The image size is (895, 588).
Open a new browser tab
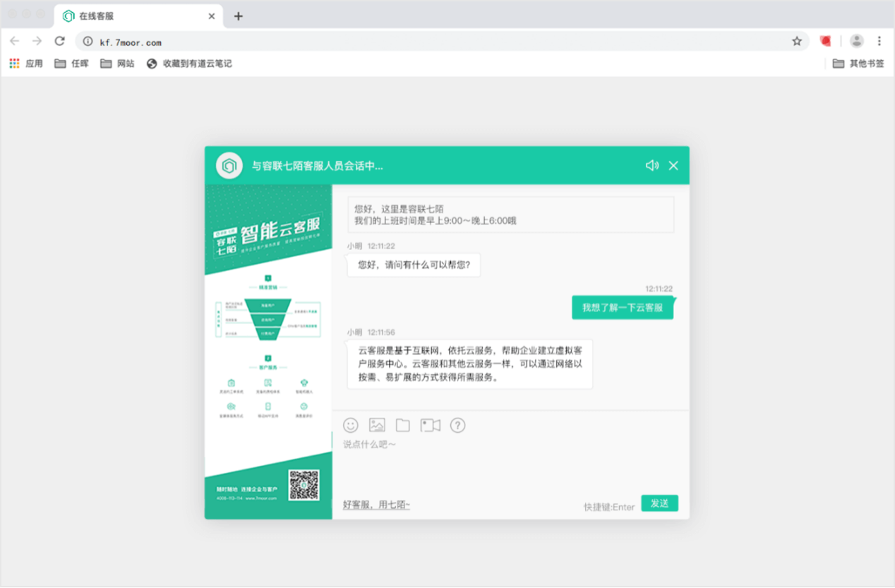click(x=239, y=16)
